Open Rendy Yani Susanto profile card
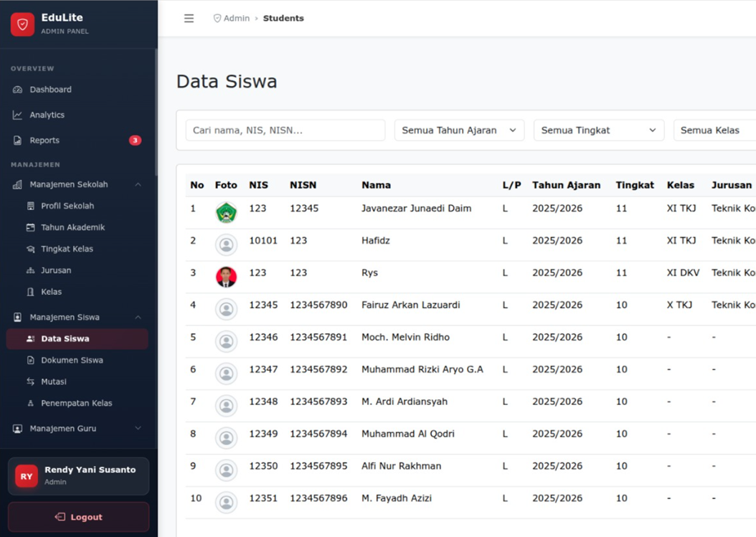This screenshot has height=537, width=756. tap(79, 476)
